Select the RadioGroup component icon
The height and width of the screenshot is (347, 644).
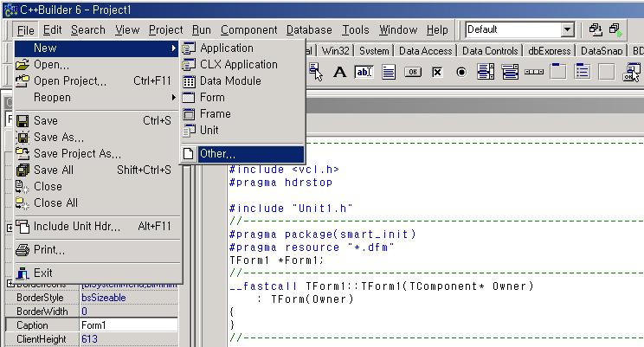coord(583,72)
